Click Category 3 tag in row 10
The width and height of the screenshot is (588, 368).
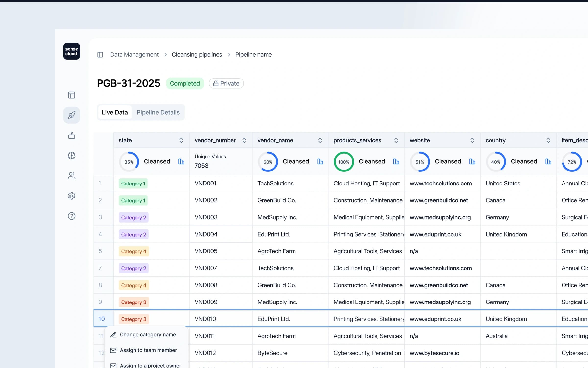[x=134, y=319]
